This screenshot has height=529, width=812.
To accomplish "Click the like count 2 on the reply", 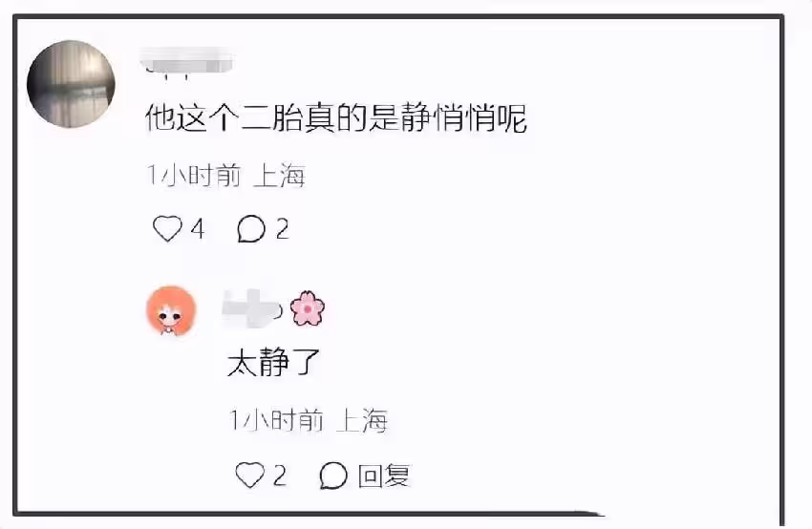I will click(280, 475).
